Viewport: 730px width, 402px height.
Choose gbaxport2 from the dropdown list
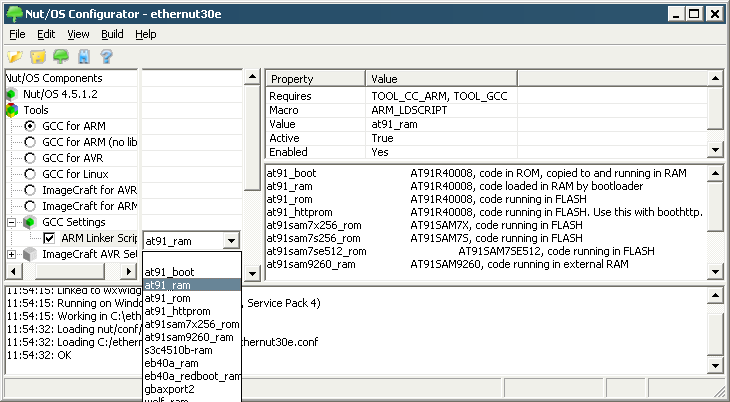tap(192, 389)
